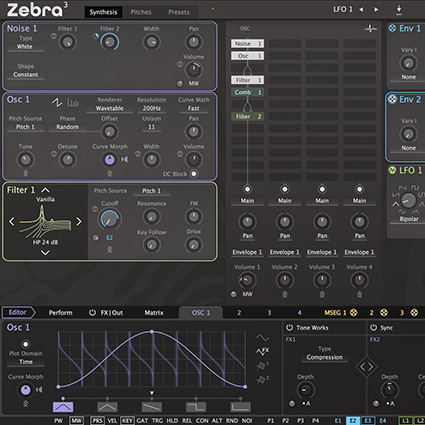
Task: Open the Curve Math selector showing Fast
Action: coord(194,108)
